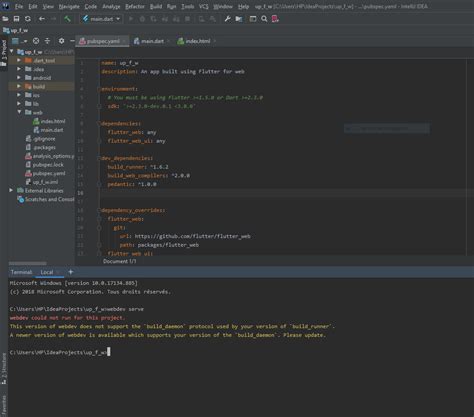The image size is (474, 417).
Task: Select pubspec.yaml in project tree
Action: [45, 173]
